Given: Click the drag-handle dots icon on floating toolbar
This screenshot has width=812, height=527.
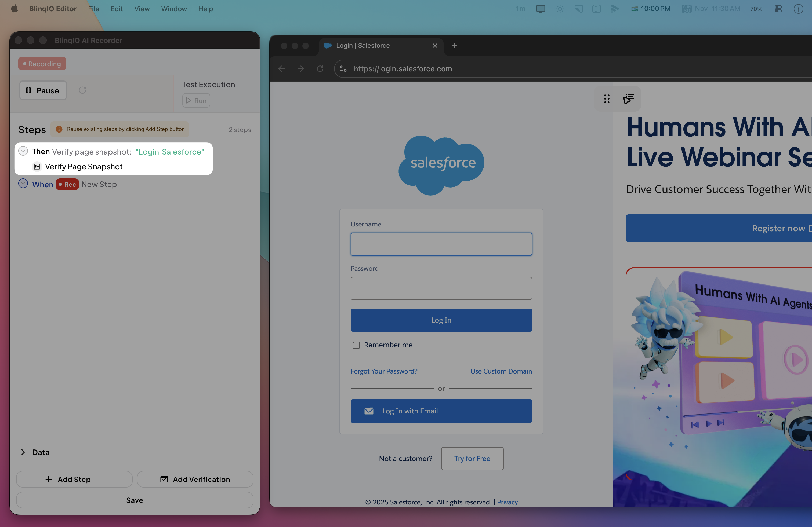Looking at the screenshot, I should point(606,99).
